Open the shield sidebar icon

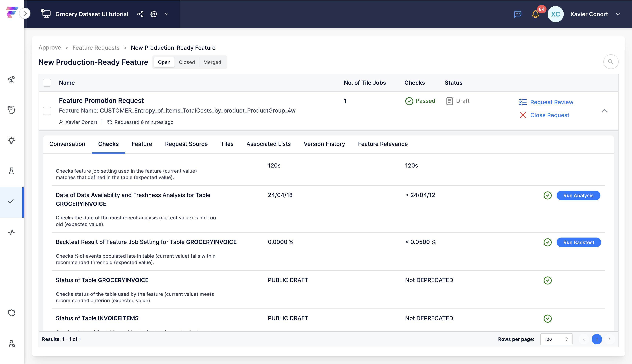11,313
